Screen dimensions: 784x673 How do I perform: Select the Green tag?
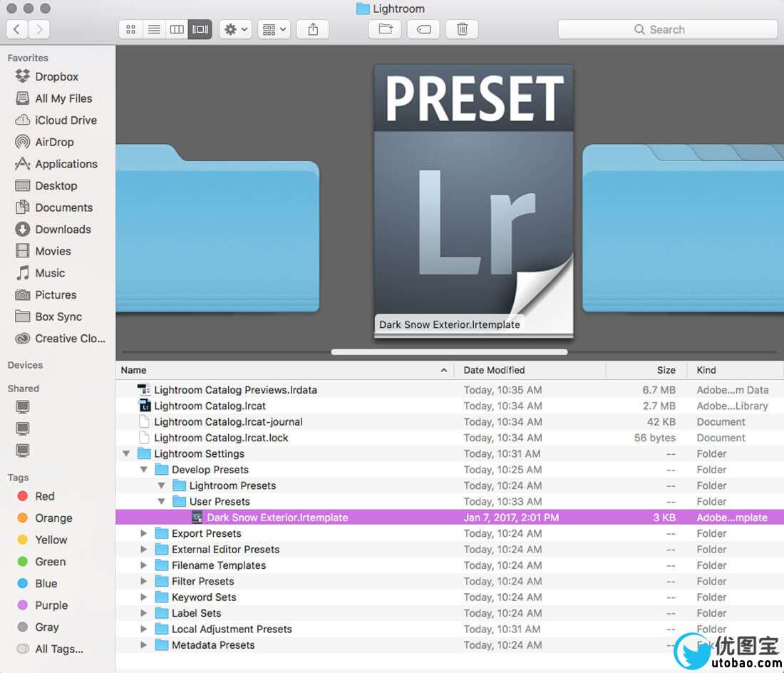50,562
